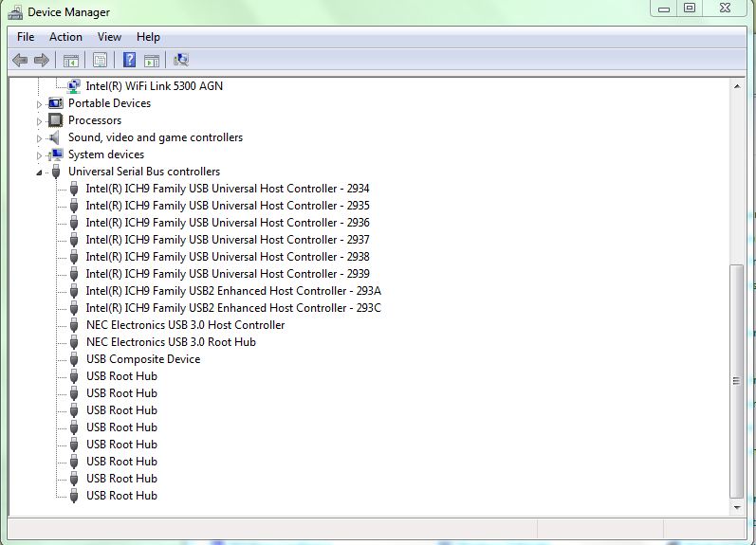Select the Portable Devices label

109,103
